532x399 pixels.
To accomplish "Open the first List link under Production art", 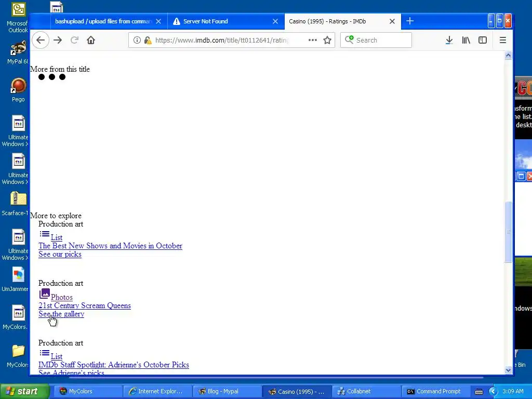I will 56,237.
